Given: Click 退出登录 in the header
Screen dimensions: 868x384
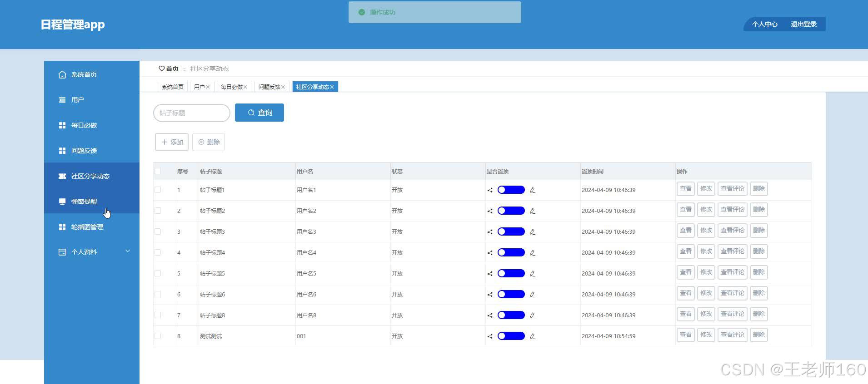Looking at the screenshot, I should pos(803,24).
